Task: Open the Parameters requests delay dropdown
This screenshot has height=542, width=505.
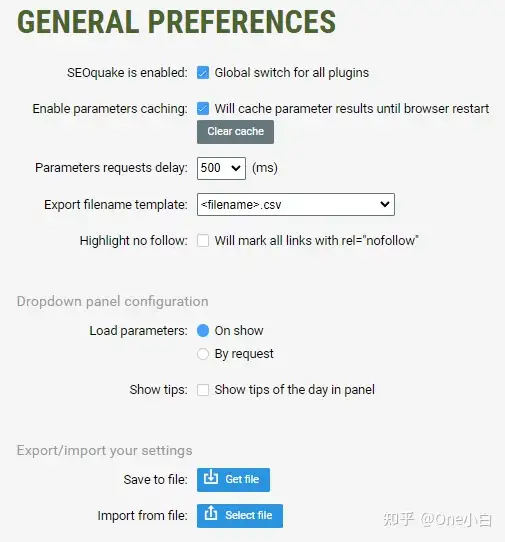Action: (x=221, y=168)
